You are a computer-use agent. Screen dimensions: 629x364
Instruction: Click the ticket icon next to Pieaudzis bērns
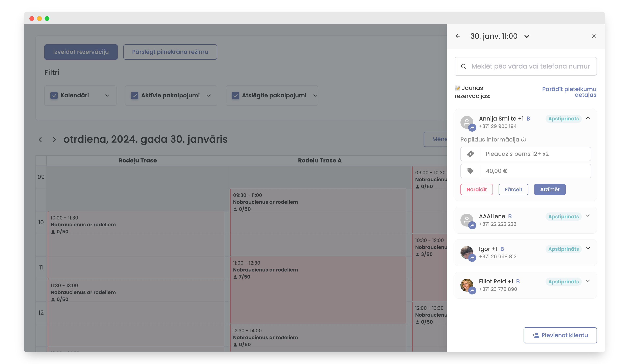pos(470,154)
